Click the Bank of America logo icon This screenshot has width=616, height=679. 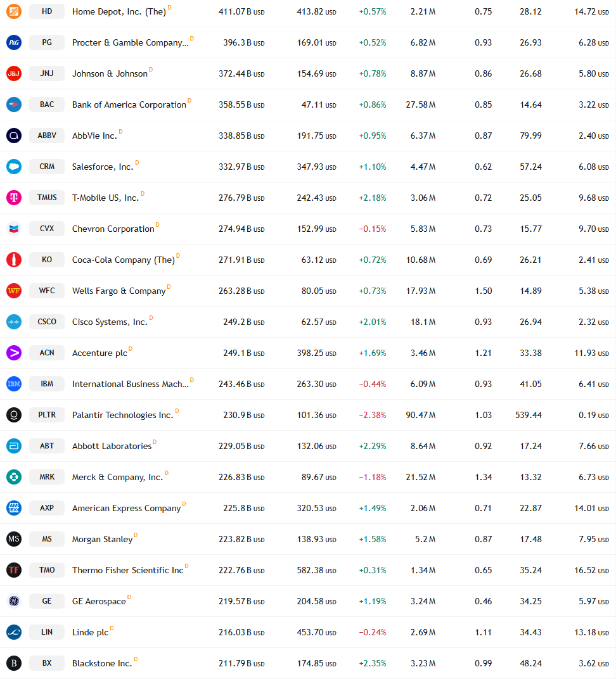(x=14, y=105)
